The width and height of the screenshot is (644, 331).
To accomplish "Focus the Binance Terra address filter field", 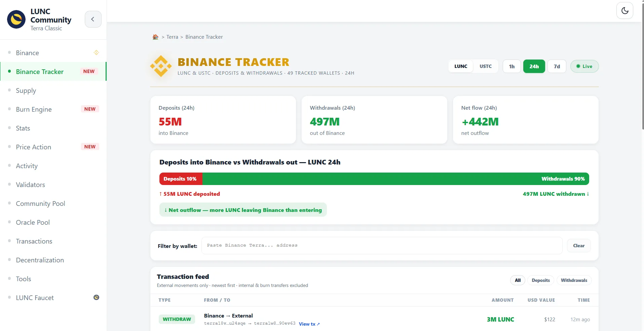I will [381, 246].
